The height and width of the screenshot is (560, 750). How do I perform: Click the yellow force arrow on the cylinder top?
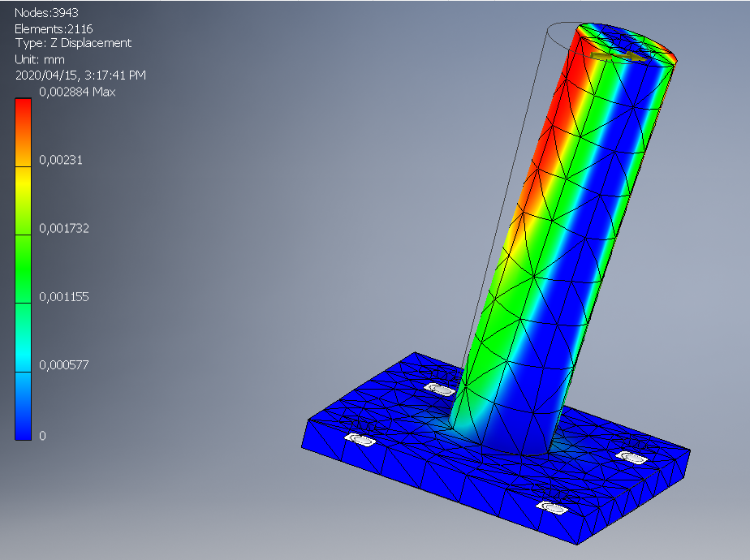(619, 57)
